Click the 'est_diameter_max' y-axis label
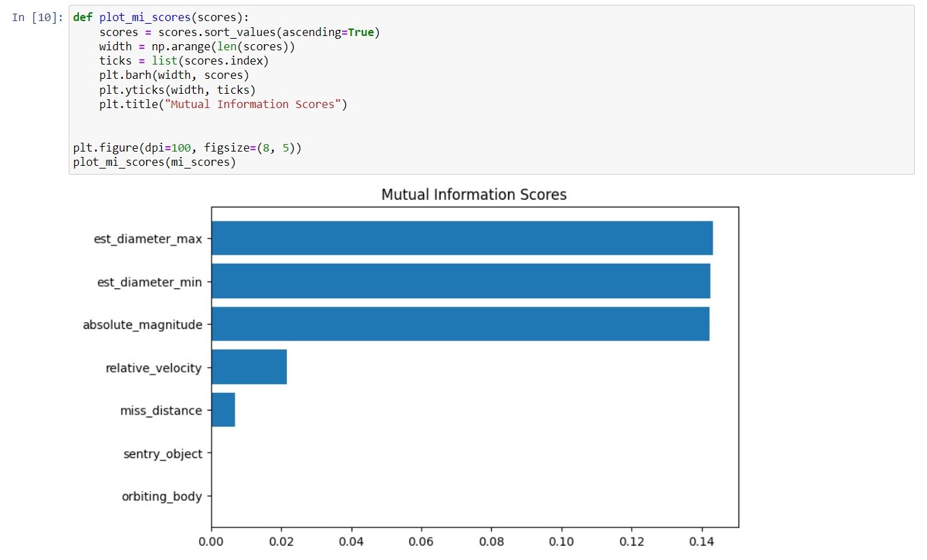927x560 pixels. click(148, 239)
